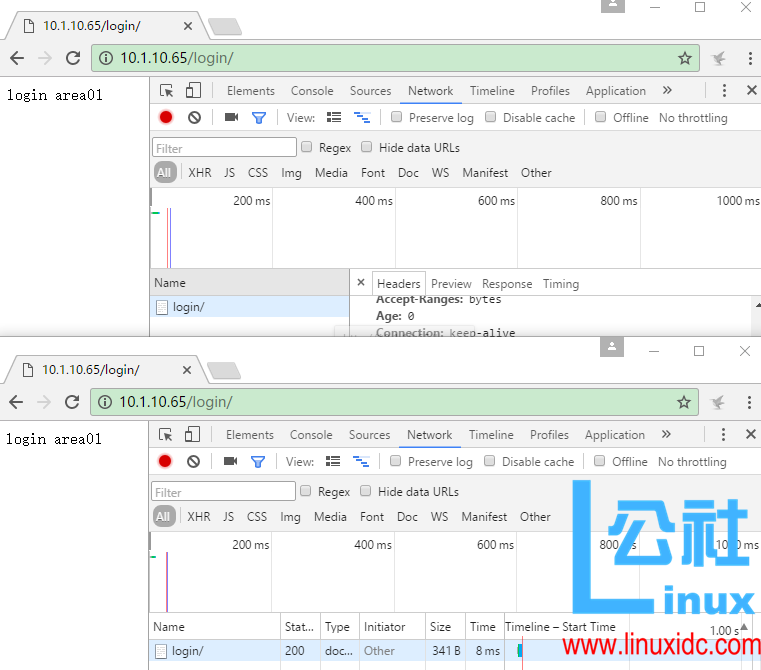Toggle filter funnel icon in bottom DevTools

(x=258, y=461)
